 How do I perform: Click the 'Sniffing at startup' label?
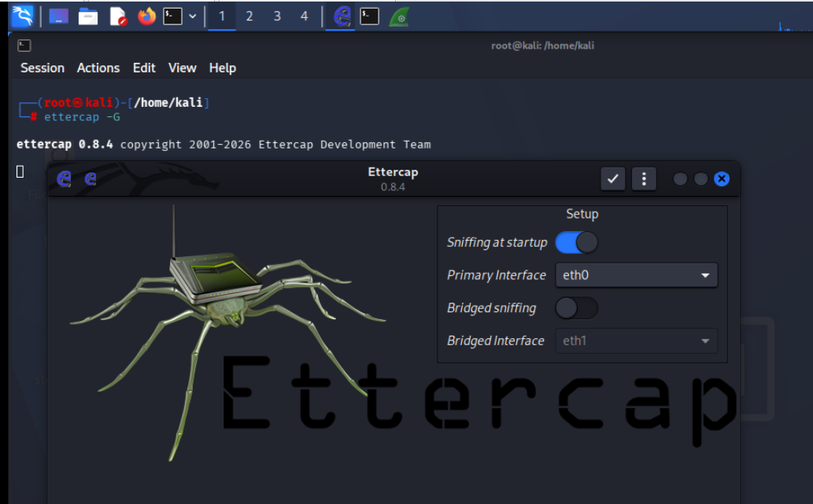point(497,242)
